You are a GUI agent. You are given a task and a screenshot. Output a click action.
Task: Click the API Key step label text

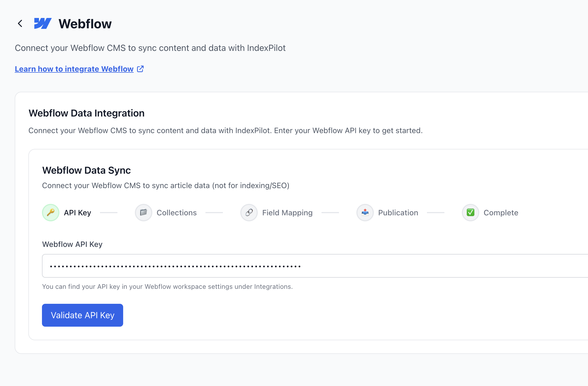pos(77,213)
